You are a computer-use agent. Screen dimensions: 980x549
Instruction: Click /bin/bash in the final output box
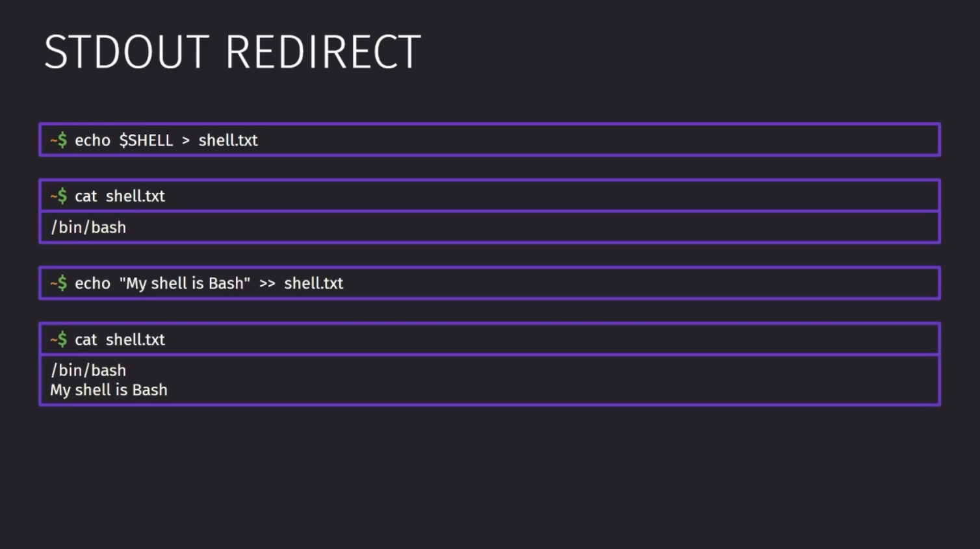tap(88, 370)
